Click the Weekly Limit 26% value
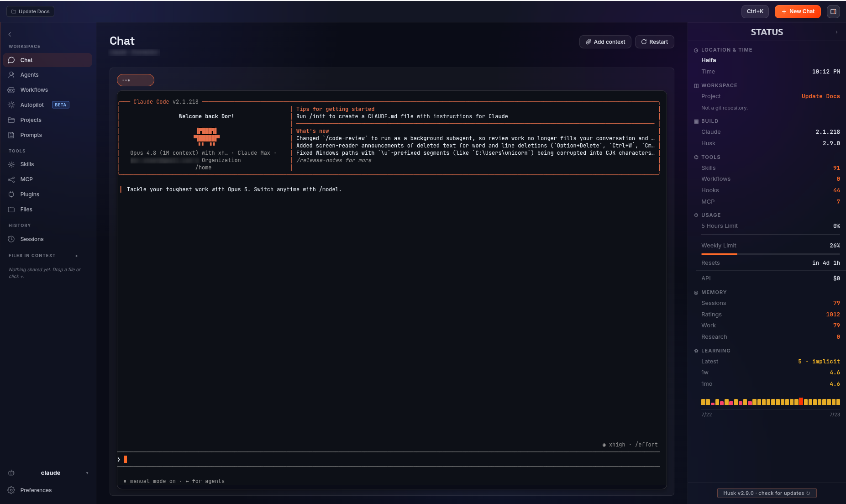Screen dimensions: 846x504 (835, 246)
